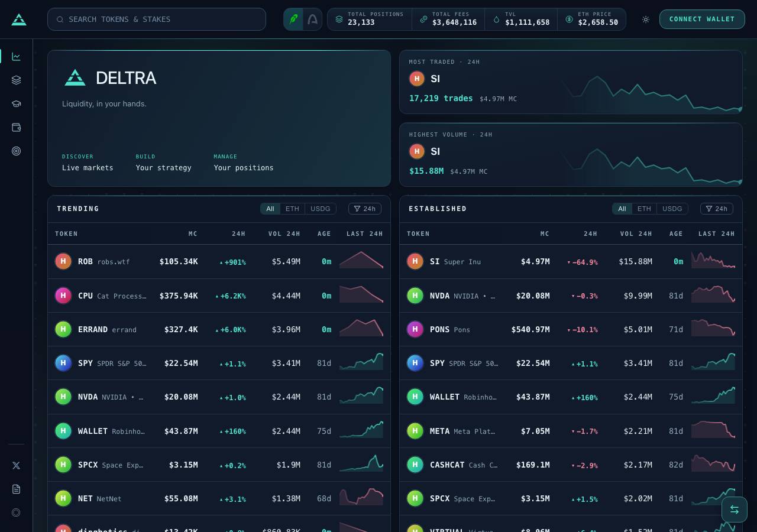Select the USDG filter in Established
The image size is (757, 532).
coord(672,209)
